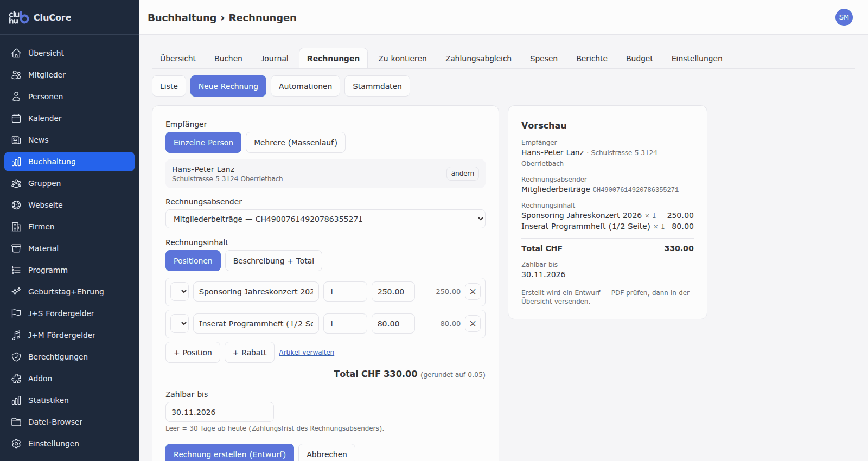Click the price field showing 250.00
Screen dimensions: 868x461
[x=393, y=292]
